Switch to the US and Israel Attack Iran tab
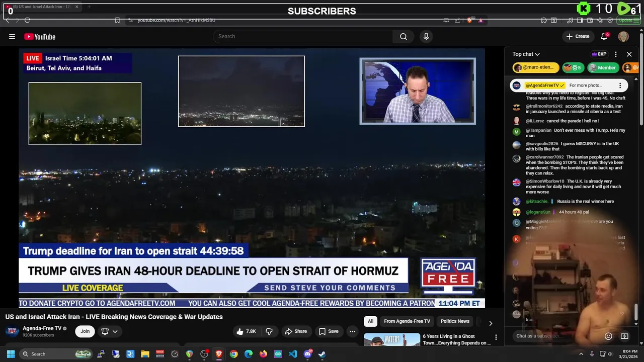Viewport: 644px width, 362px height. coord(42,7)
